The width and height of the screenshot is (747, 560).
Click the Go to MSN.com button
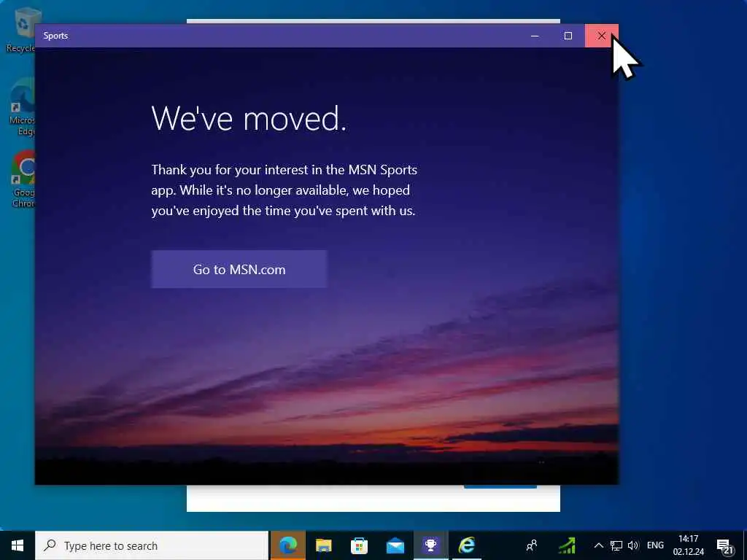(x=239, y=269)
